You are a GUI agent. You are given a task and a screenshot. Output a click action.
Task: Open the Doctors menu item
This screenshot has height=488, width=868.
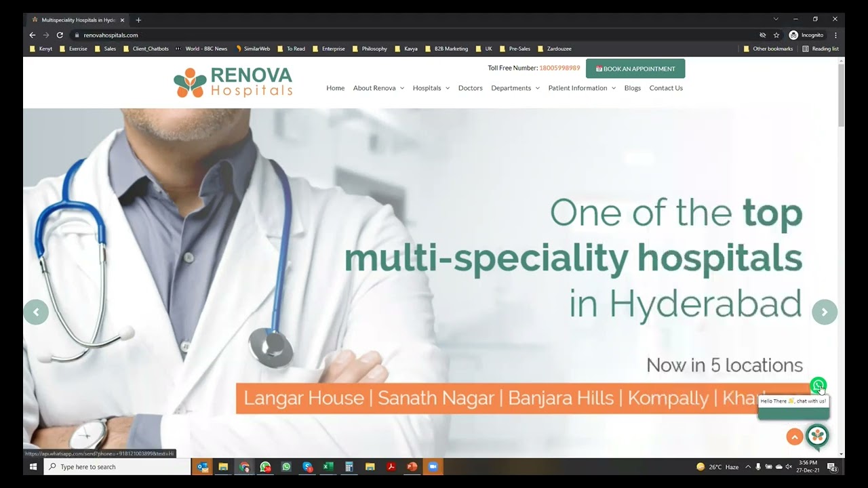(470, 88)
